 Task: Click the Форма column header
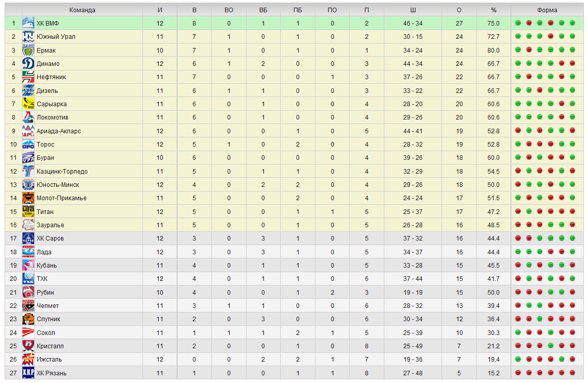[x=547, y=10]
